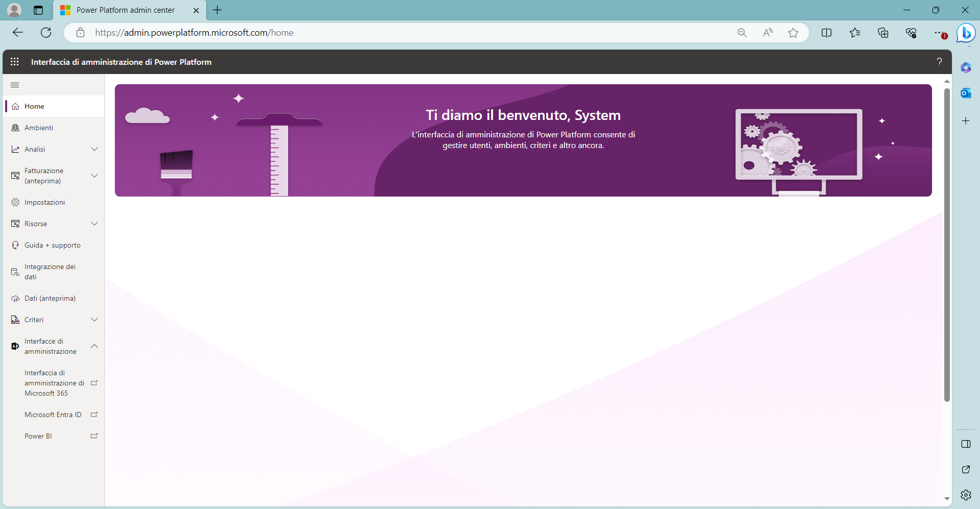Add this page to favorites star
980x509 pixels.
793,33
